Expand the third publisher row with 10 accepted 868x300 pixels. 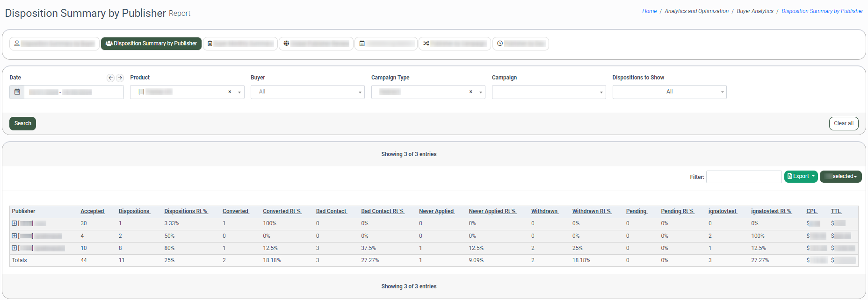point(14,248)
